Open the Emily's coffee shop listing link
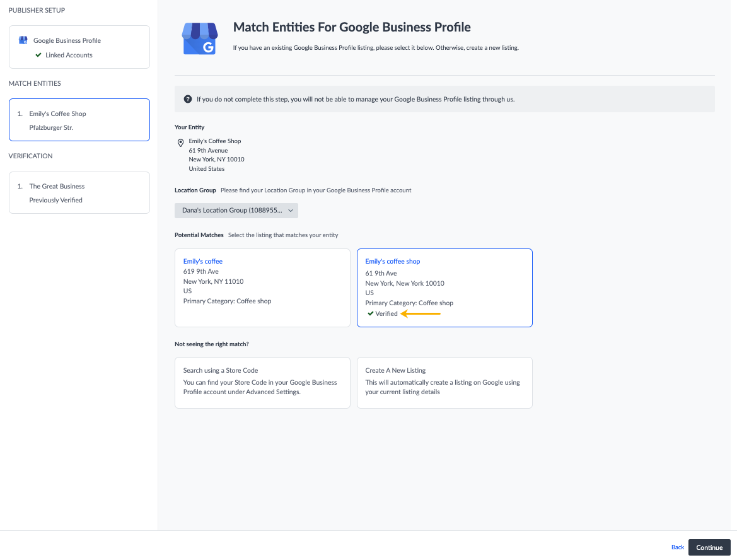737x560 pixels. 392,261
